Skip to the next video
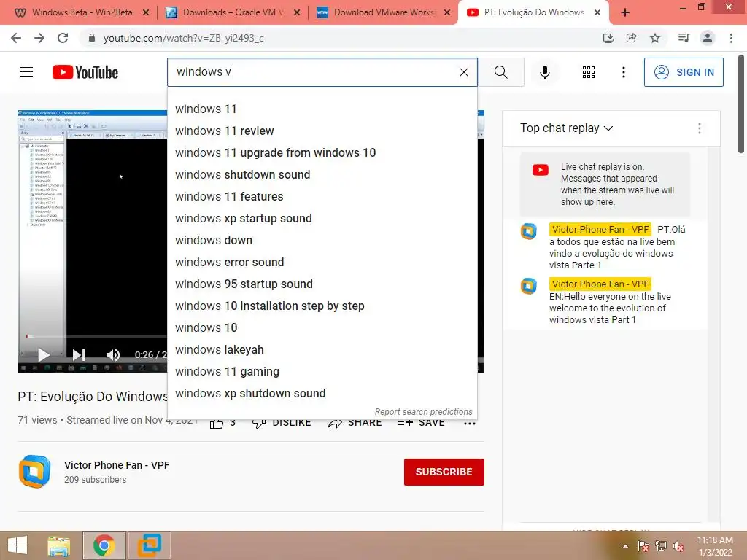The image size is (747, 560). tap(79, 355)
